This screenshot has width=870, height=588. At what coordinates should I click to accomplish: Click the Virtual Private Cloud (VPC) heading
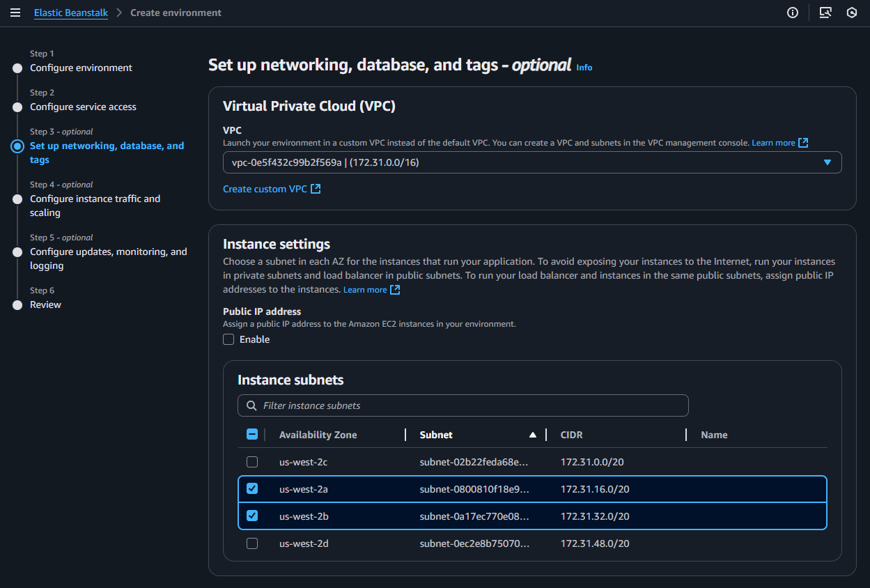point(309,106)
